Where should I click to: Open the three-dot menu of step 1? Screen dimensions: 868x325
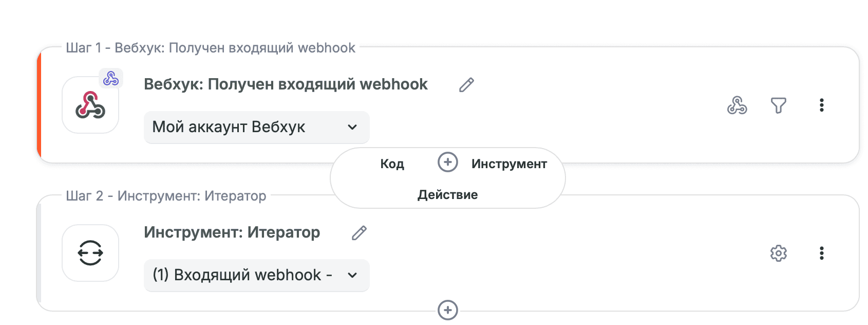pyautogui.click(x=822, y=105)
